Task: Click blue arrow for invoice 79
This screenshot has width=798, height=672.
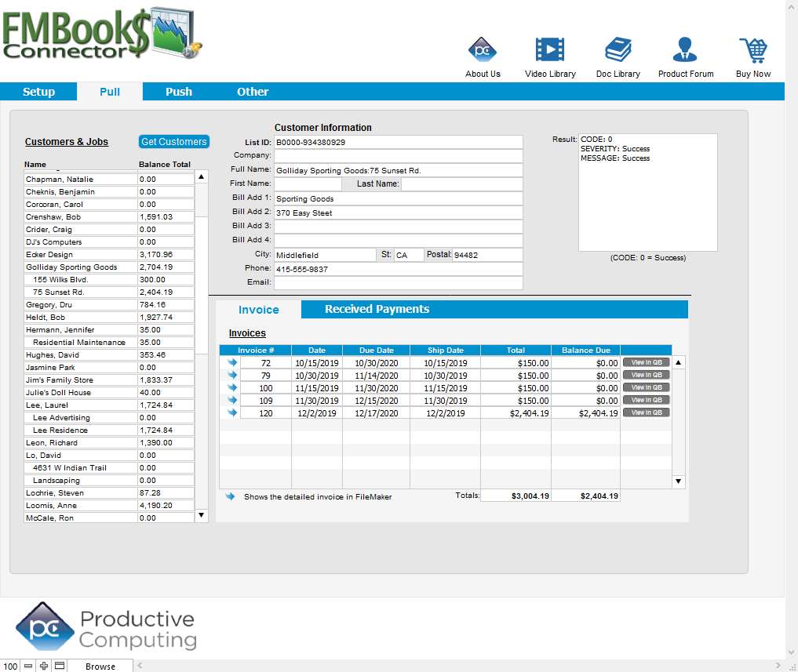Action: 232,376
